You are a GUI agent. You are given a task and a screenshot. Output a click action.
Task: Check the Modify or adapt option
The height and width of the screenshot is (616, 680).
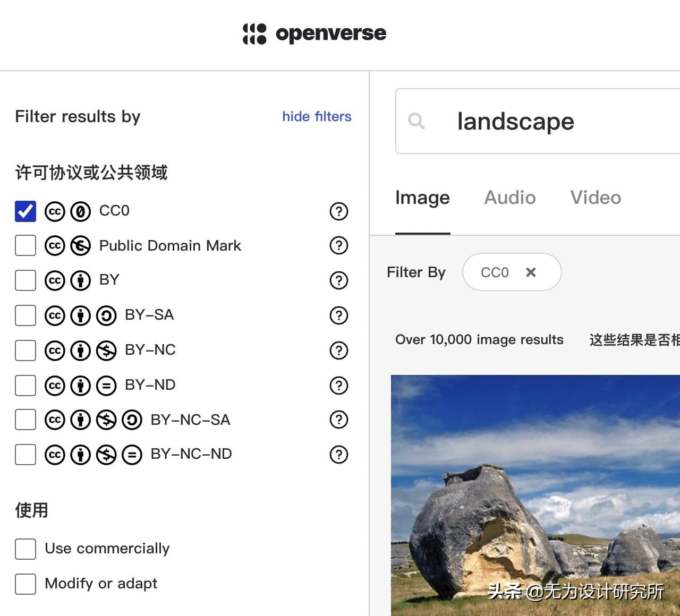[25, 584]
